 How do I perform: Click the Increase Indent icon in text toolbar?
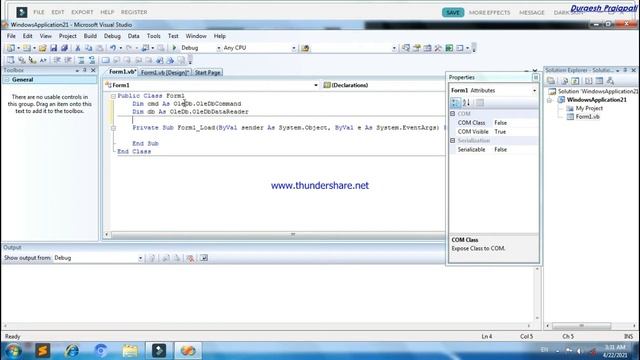pyautogui.click(x=68, y=60)
